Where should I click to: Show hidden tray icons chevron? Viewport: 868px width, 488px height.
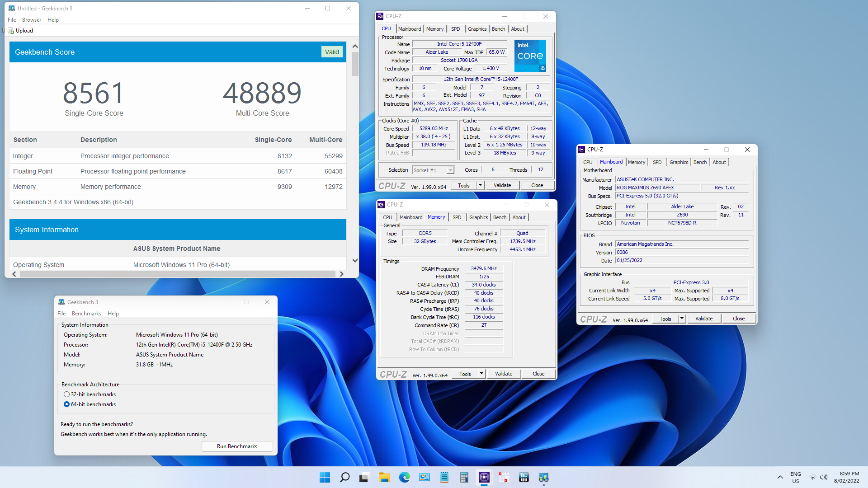(780, 477)
